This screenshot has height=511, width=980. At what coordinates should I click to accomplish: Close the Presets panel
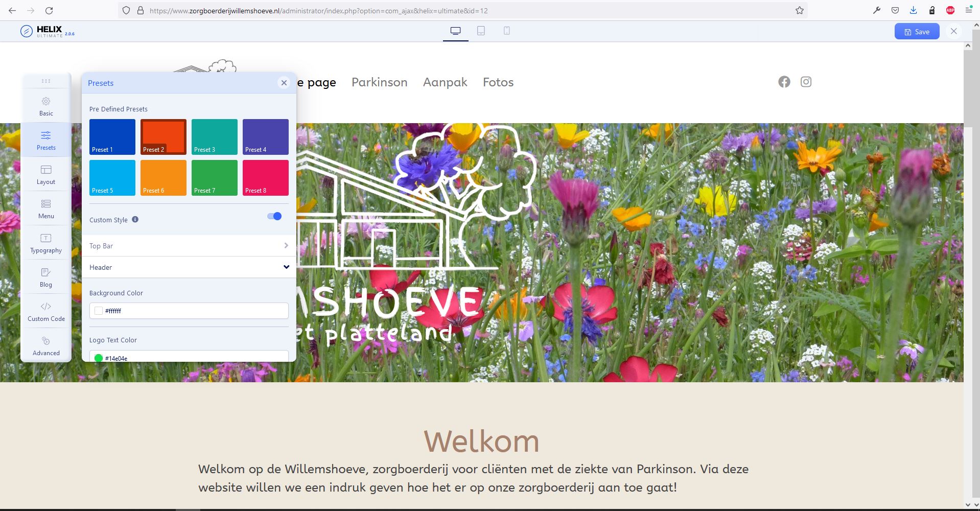[x=284, y=83]
